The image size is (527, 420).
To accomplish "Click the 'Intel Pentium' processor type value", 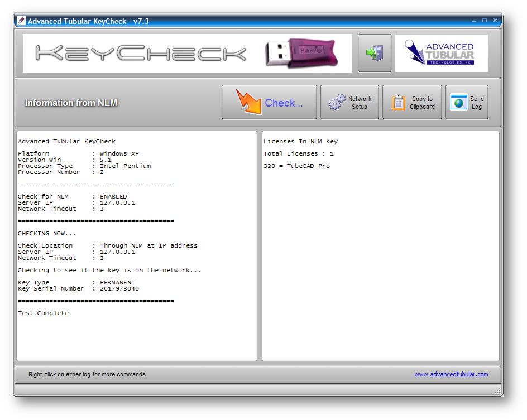I will click(126, 166).
